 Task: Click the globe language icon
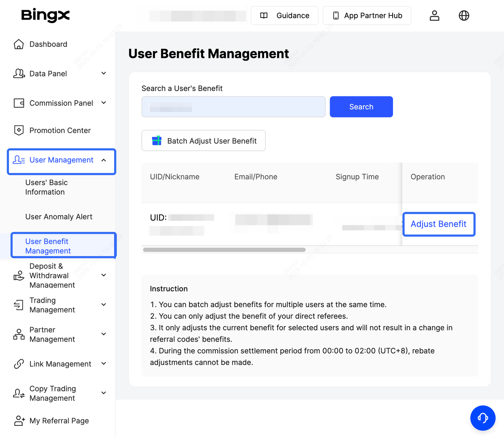[464, 16]
